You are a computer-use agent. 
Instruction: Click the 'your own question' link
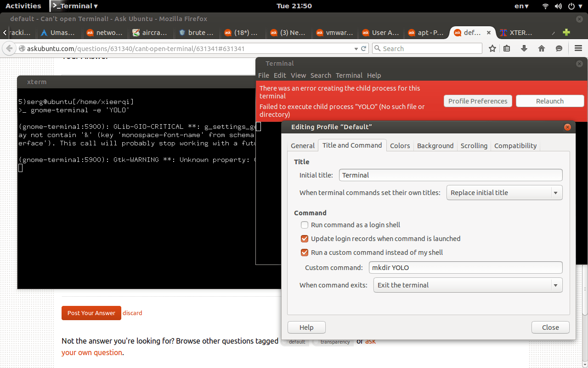coord(92,352)
